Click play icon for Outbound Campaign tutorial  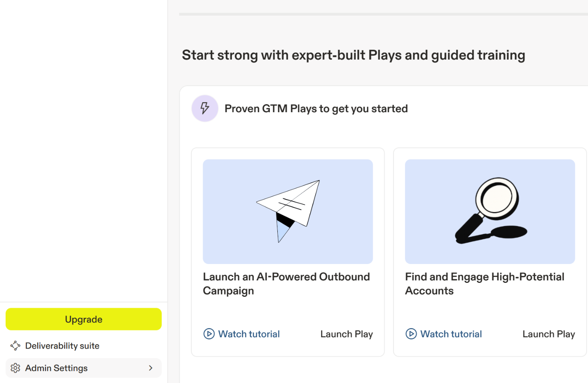coord(209,334)
